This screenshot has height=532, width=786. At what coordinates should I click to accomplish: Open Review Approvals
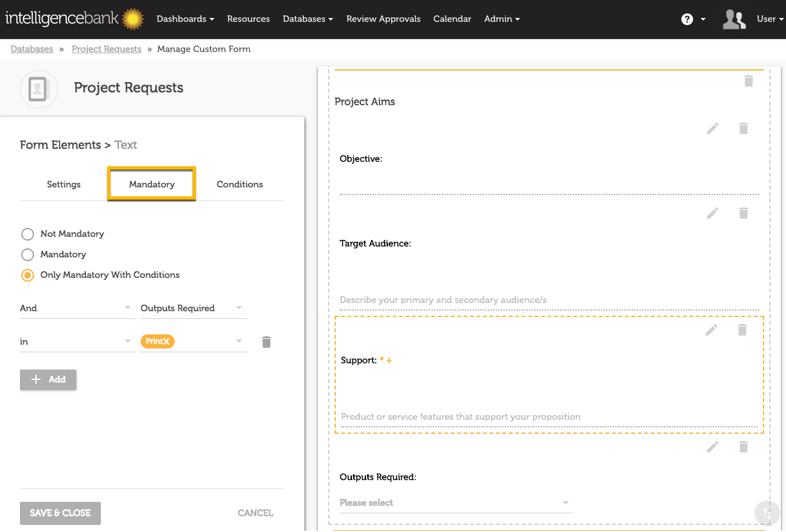click(x=383, y=19)
